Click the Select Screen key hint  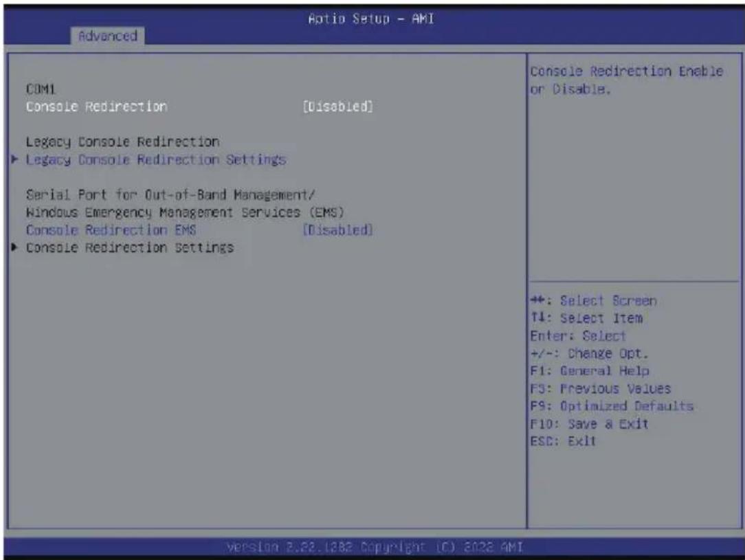click(593, 301)
